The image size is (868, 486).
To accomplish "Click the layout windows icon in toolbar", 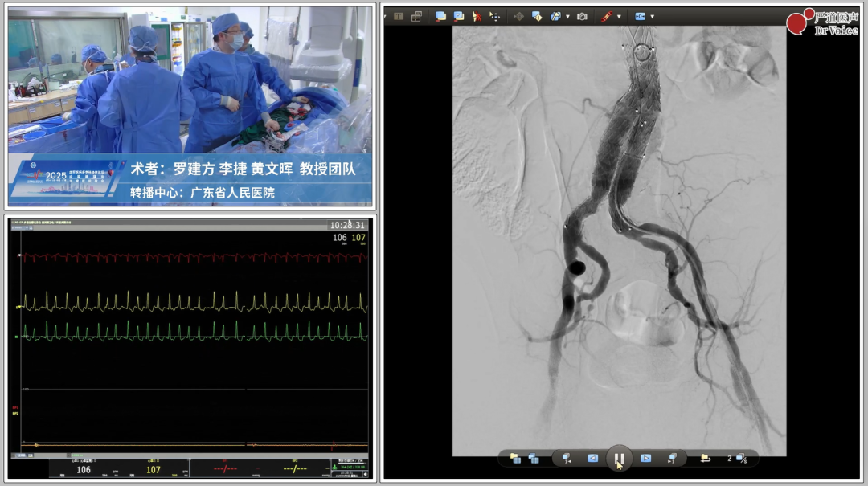I will point(416,16).
